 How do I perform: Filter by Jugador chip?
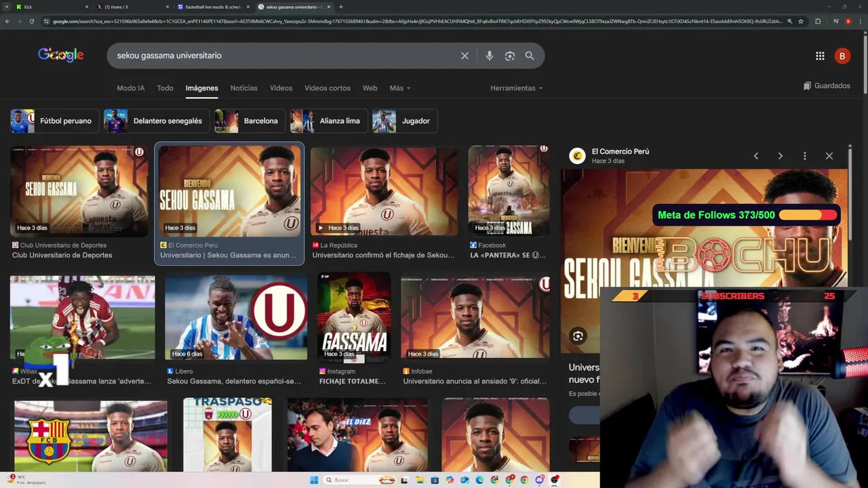click(404, 121)
